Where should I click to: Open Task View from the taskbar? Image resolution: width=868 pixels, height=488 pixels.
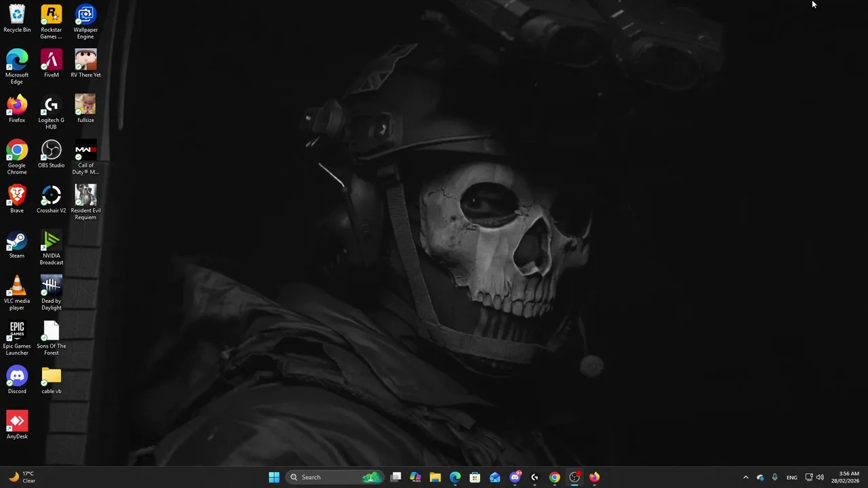tap(396, 477)
